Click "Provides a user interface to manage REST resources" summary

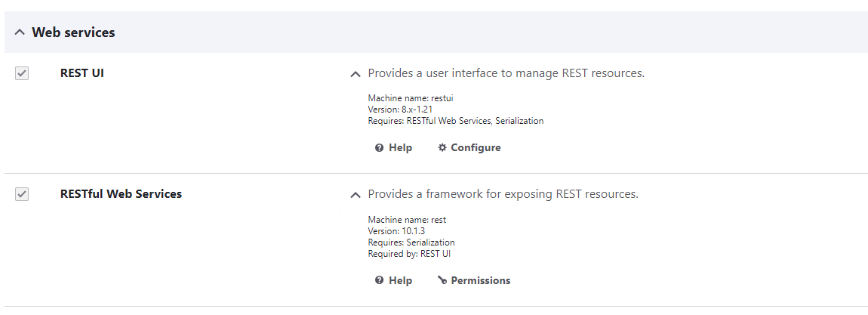click(506, 73)
